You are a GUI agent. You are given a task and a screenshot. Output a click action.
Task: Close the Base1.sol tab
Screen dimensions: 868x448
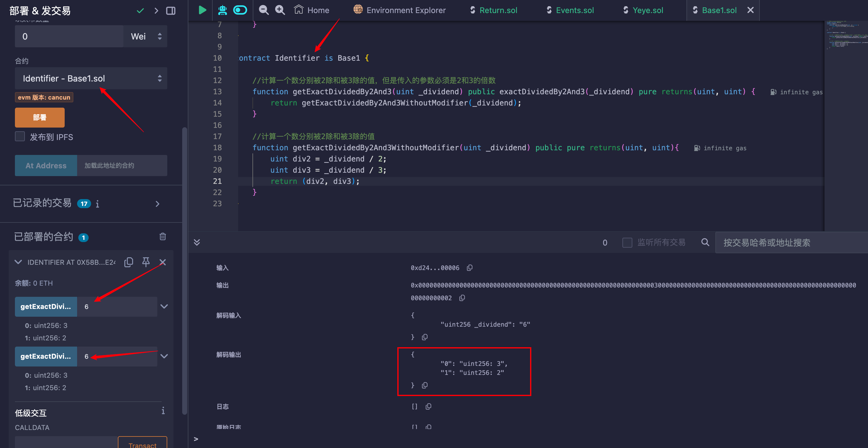click(x=750, y=10)
